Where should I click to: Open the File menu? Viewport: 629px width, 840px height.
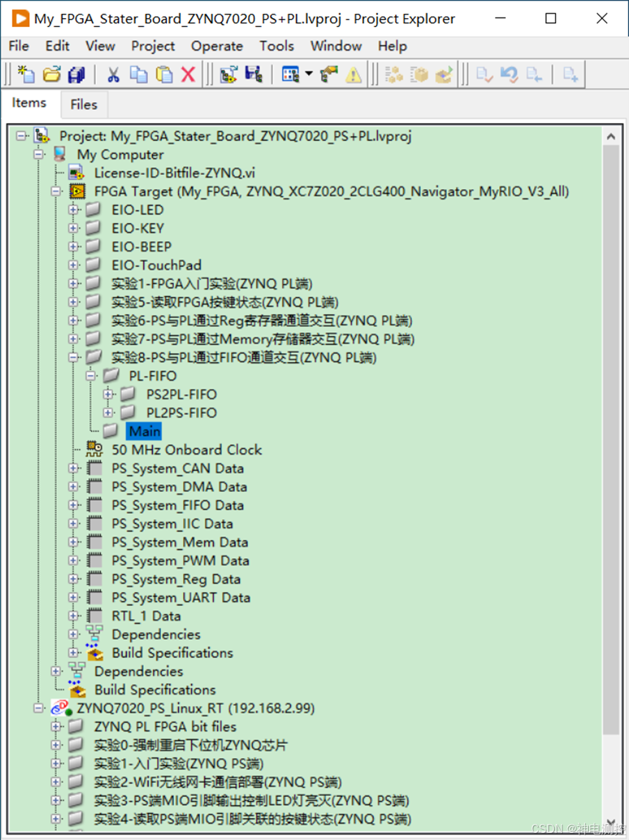pos(18,46)
